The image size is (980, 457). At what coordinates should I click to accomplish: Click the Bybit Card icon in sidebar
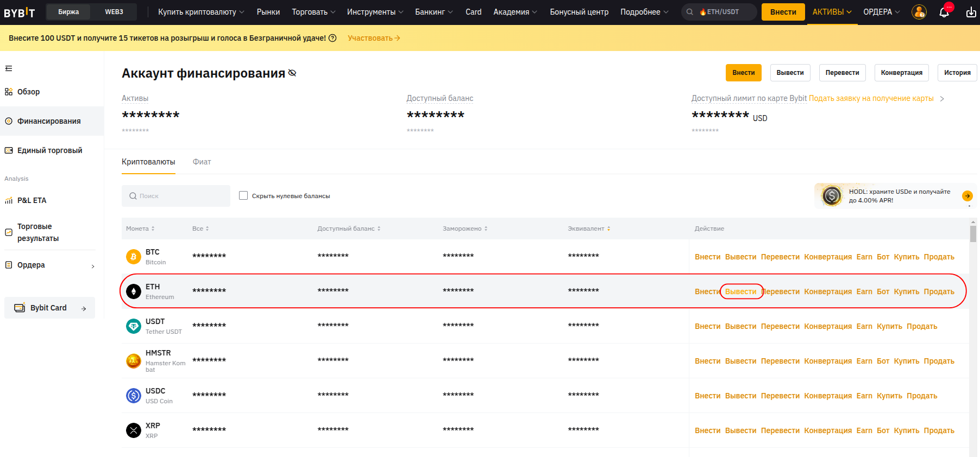[x=20, y=308]
